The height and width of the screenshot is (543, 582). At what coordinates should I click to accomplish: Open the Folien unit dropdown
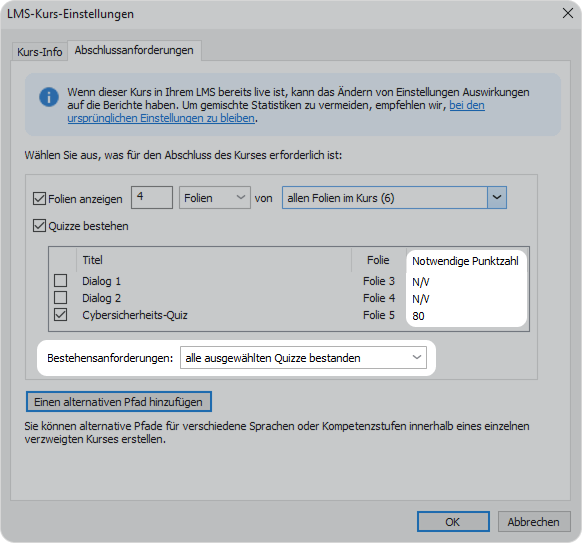(215, 197)
